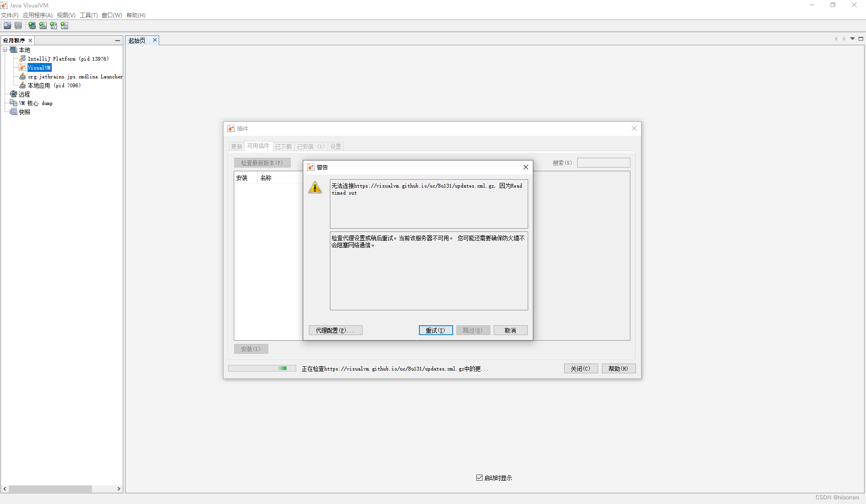866x504 pixels.
Task: Select the org.jetbrains.jps.cmdline.Launcher node
Action: click(75, 77)
